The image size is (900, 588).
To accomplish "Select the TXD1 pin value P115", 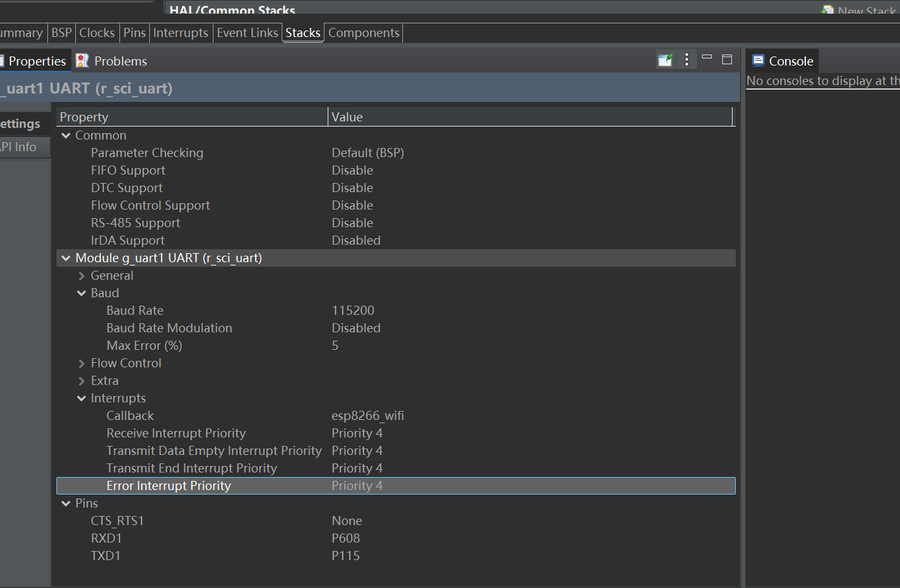I will pos(346,556).
